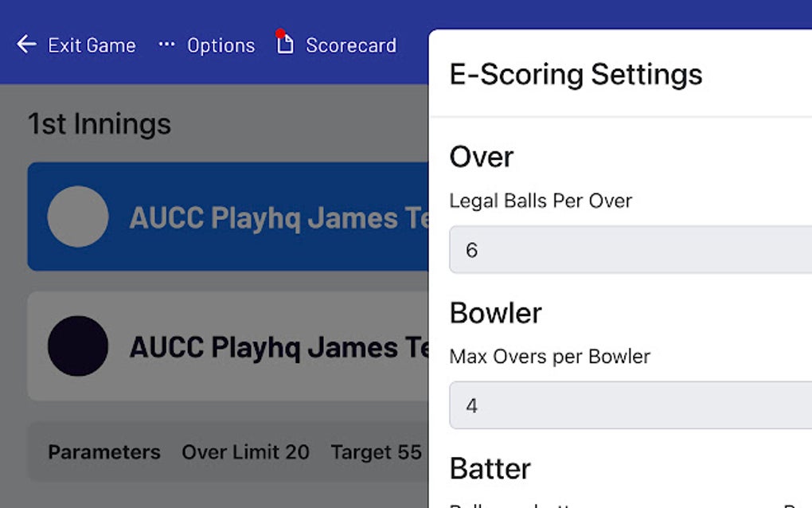Screen dimensions: 812x508
Task: Click the Batter section heading
Action: 490,469
